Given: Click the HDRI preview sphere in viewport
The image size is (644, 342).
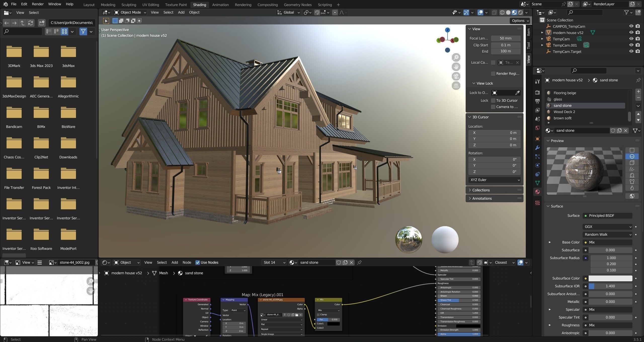Looking at the screenshot, I should (409, 240).
